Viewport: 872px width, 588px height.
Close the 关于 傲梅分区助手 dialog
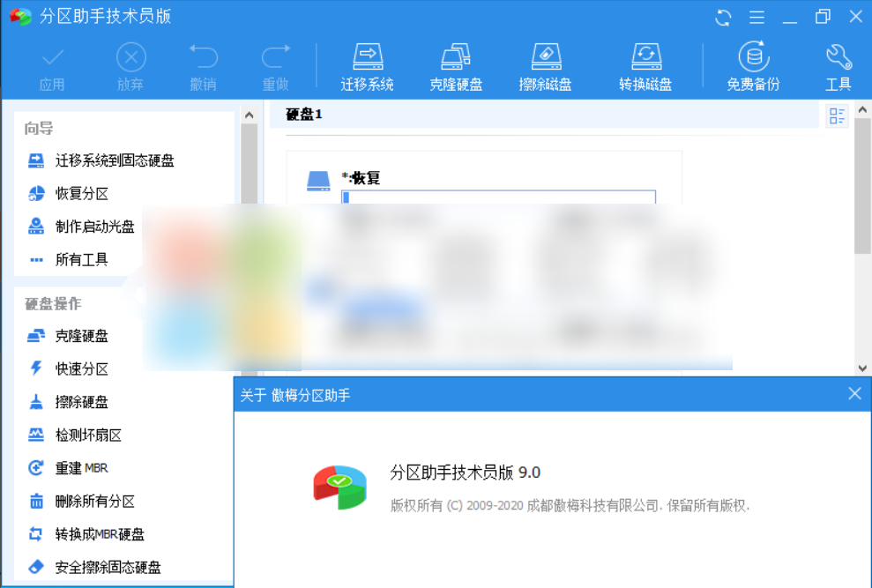click(x=854, y=394)
